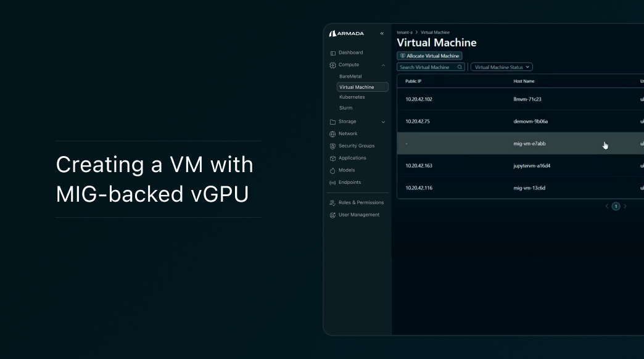Click IP 10.20.42.102 cell
The height and width of the screenshot is (359, 644).
click(418, 99)
